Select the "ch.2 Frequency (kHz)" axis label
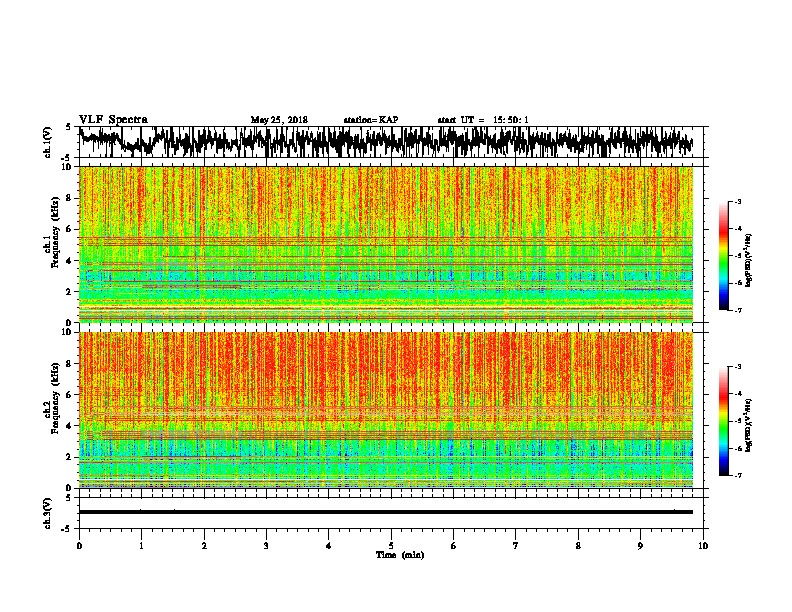 pyautogui.click(x=52, y=397)
